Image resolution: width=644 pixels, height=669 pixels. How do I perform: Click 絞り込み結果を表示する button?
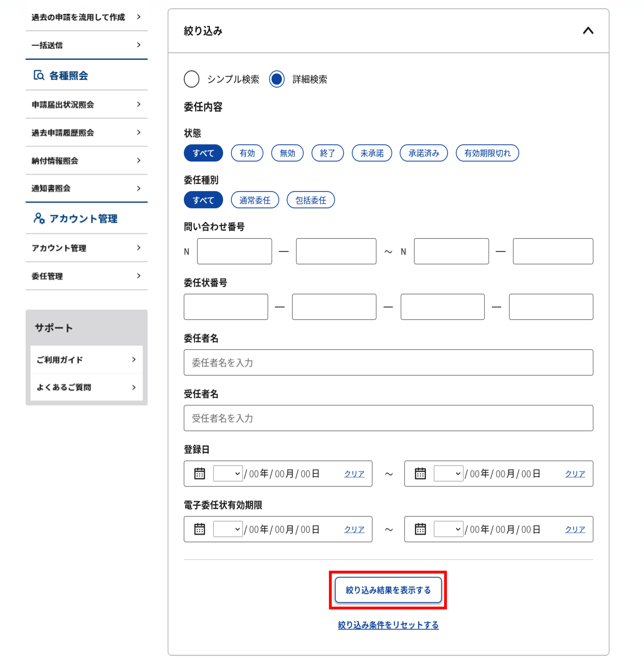388,590
